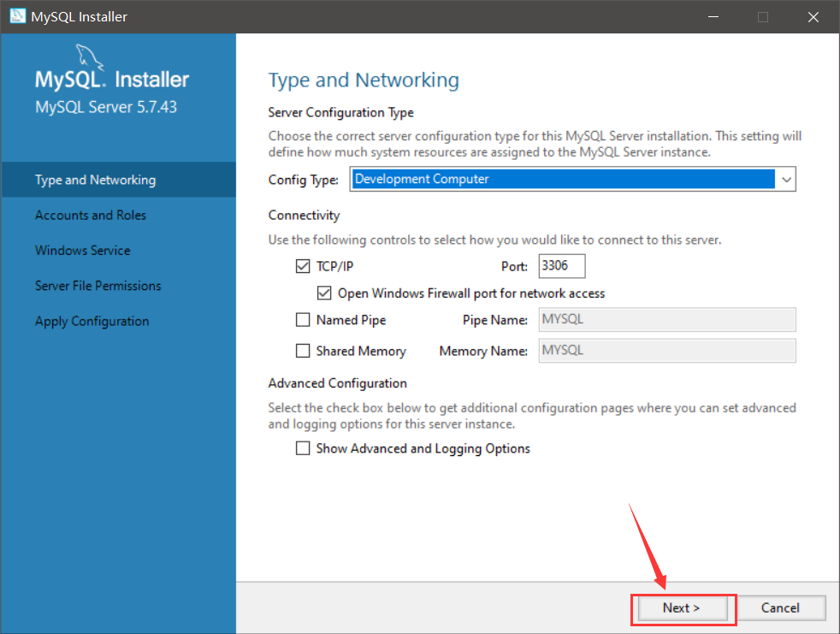
Task: Click the Port label
Action: pyautogui.click(x=514, y=266)
